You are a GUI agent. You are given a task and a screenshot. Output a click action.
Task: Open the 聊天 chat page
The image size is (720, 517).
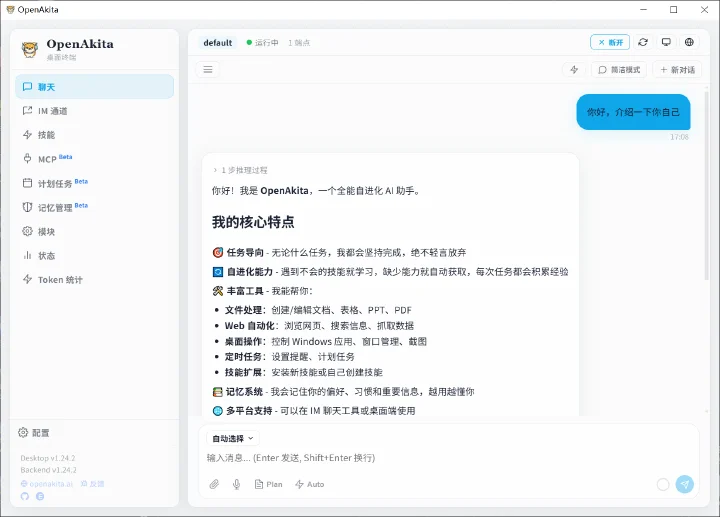95,87
